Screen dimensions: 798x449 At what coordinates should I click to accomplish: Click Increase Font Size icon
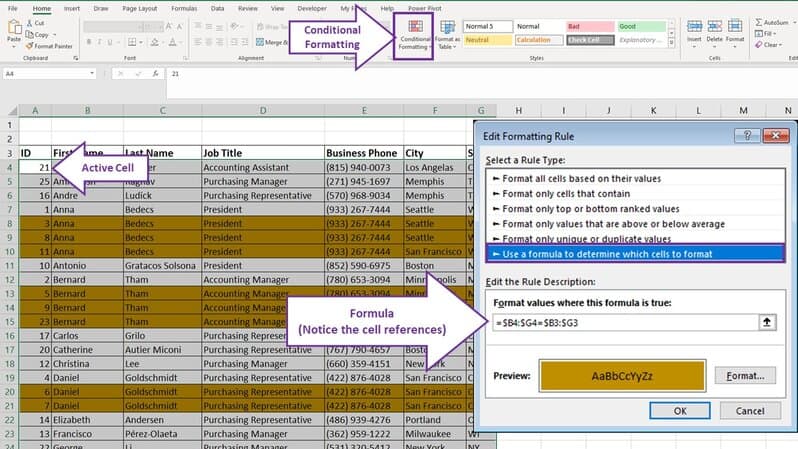tap(168, 26)
